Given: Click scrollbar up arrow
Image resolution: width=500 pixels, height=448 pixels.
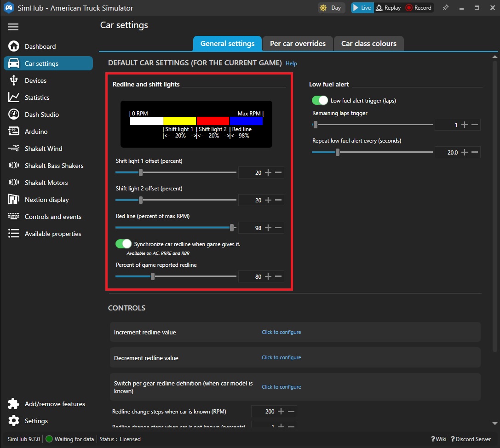Looking at the screenshot, I should click(494, 57).
